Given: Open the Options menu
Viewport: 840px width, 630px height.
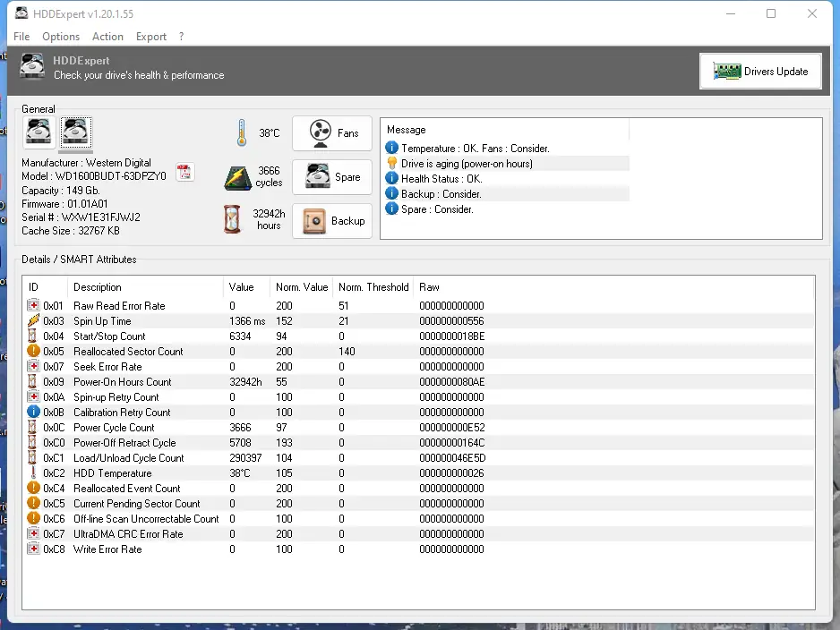Looking at the screenshot, I should pyautogui.click(x=61, y=37).
